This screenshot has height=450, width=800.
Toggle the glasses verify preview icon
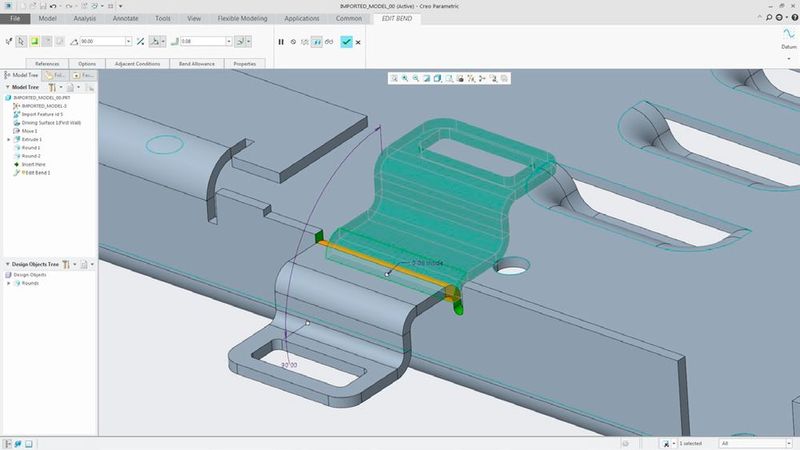click(x=329, y=42)
